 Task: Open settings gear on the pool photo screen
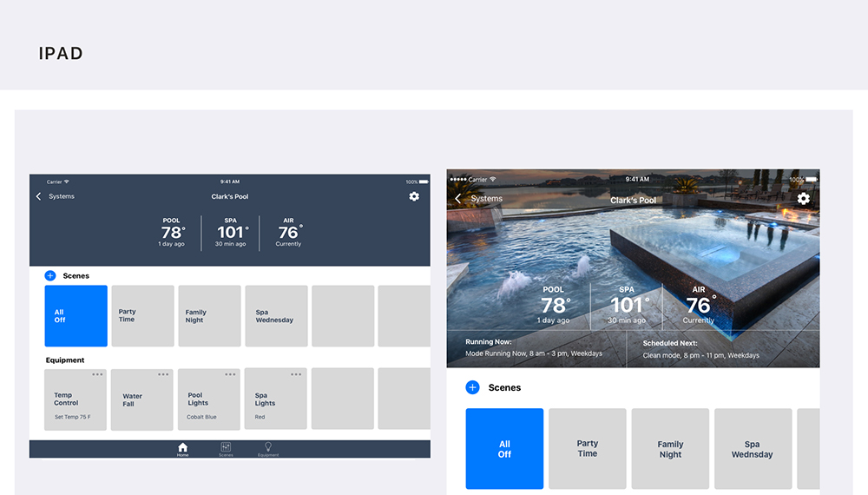point(803,199)
